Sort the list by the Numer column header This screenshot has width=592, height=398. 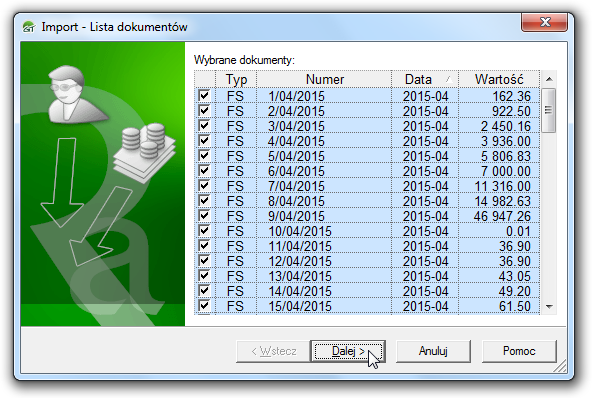[324, 79]
